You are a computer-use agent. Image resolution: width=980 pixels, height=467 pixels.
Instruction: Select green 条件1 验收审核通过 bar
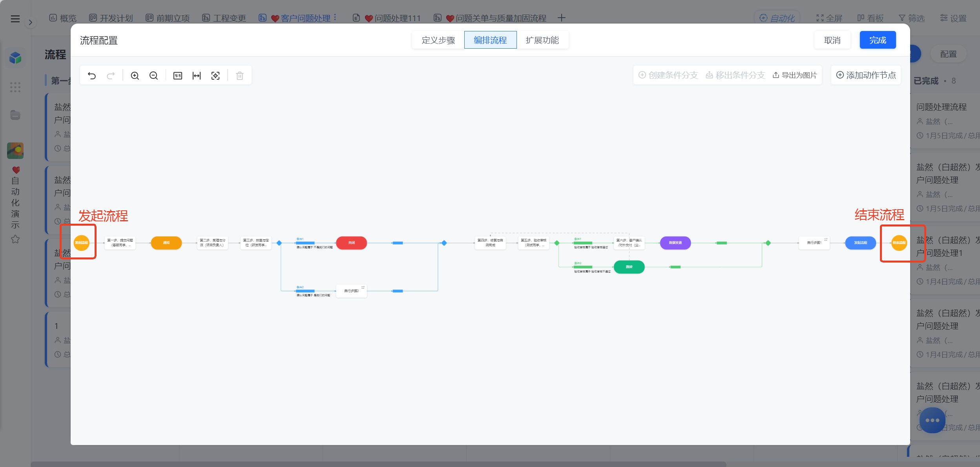coord(583,243)
